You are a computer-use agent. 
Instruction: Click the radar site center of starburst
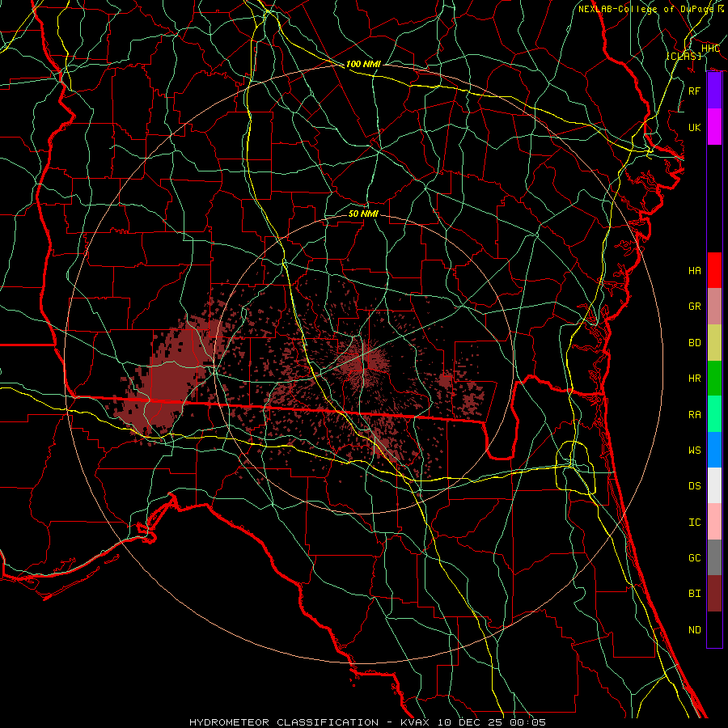[363, 362]
